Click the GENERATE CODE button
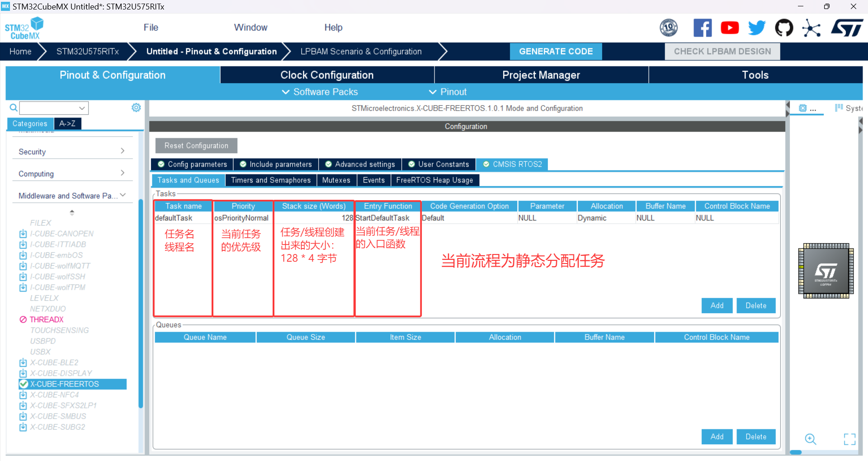 coord(556,52)
